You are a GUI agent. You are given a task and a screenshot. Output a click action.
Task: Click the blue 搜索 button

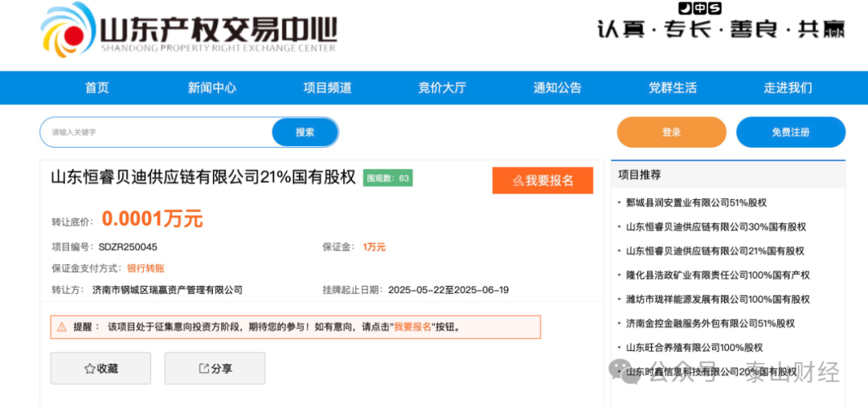(305, 132)
